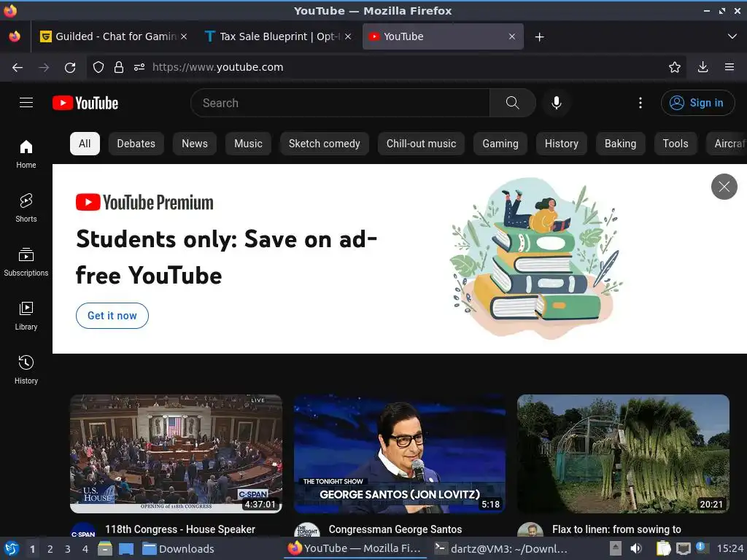Switch to workspace 2 in taskbar
747x560 pixels.
[x=50, y=549]
